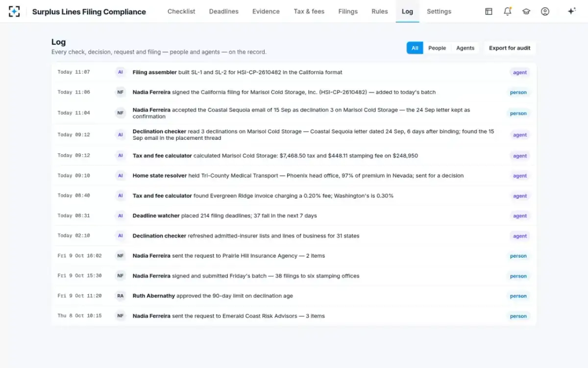Select 'found Evergreen Ridge invoice' entry

pyautogui.click(x=294, y=196)
